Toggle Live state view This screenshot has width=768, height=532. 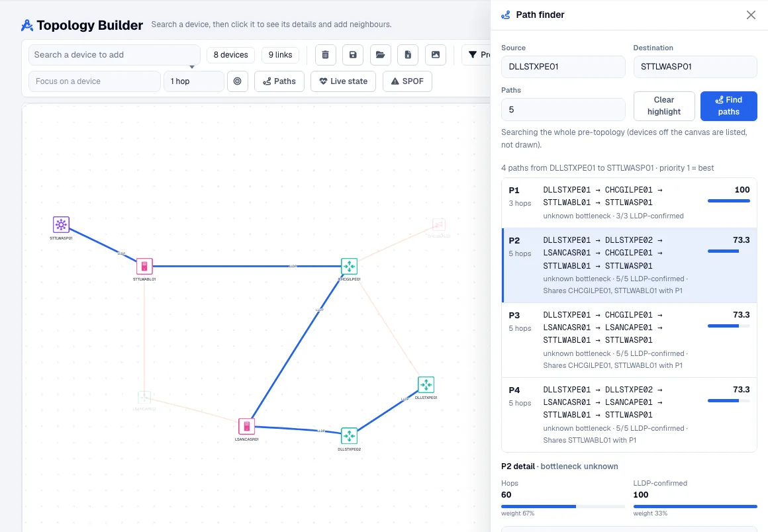point(344,81)
